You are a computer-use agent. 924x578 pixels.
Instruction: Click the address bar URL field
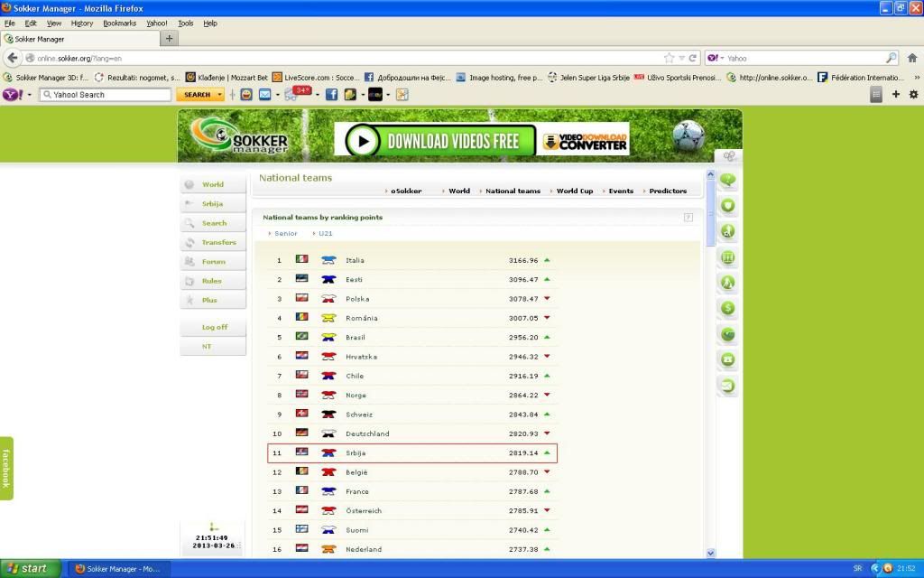(347, 58)
